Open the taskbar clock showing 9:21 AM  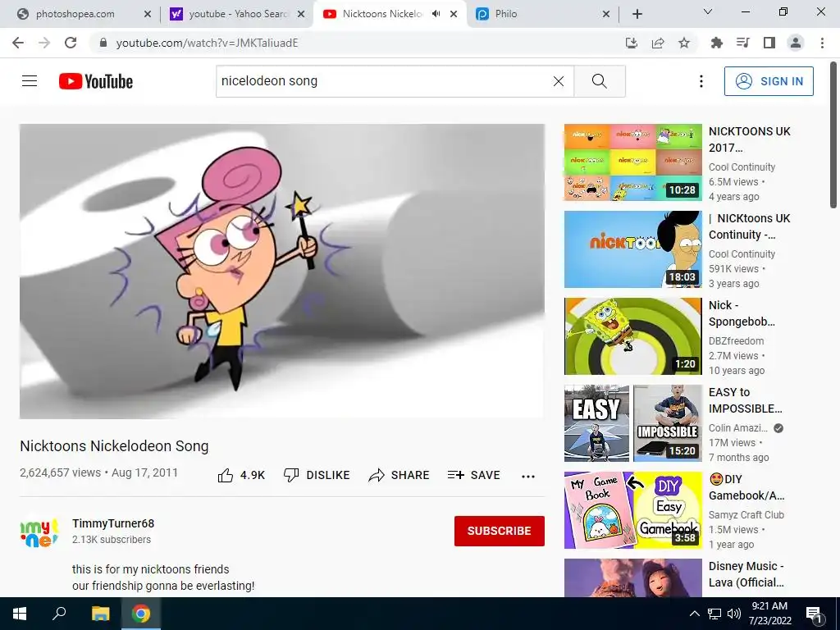pyautogui.click(x=769, y=614)
